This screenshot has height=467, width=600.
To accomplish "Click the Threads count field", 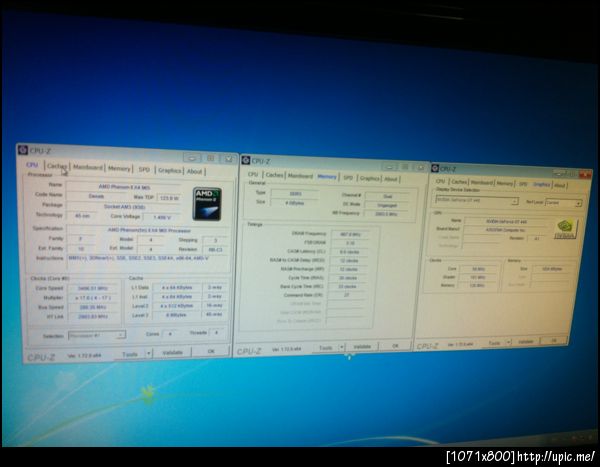I will (x=217, y=333).
